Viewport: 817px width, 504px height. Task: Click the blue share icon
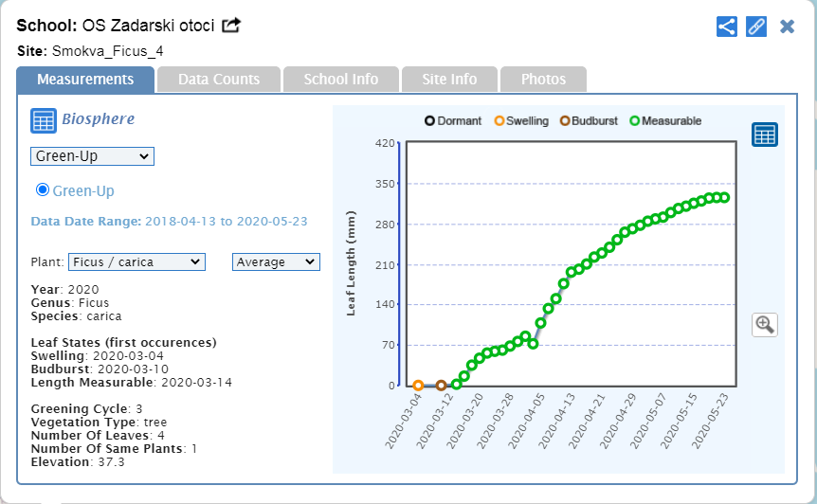pos(727,26)
